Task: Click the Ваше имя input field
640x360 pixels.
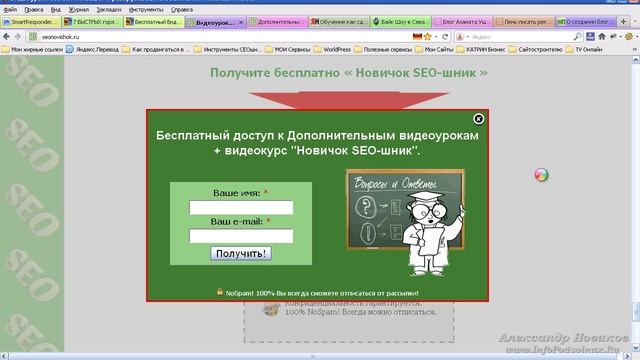Action: pyautogui.click(x=241, y=207)
